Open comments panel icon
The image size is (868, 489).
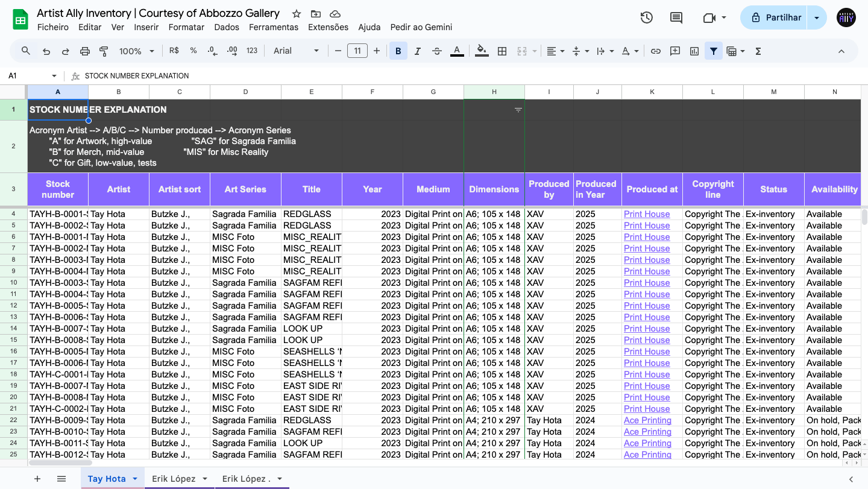click(x=676, y=17)
